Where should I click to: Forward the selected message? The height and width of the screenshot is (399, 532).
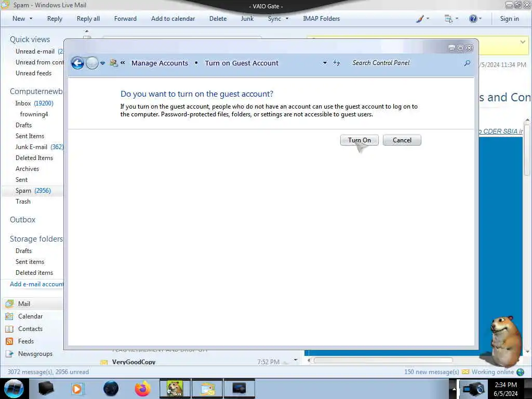tap(125, 19)
